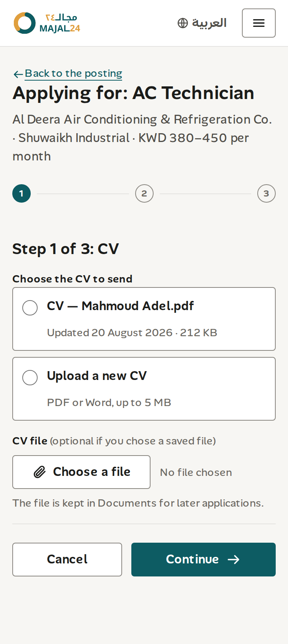Follow Back to the posting link
288x644 pixels.
tap(73, 73)
